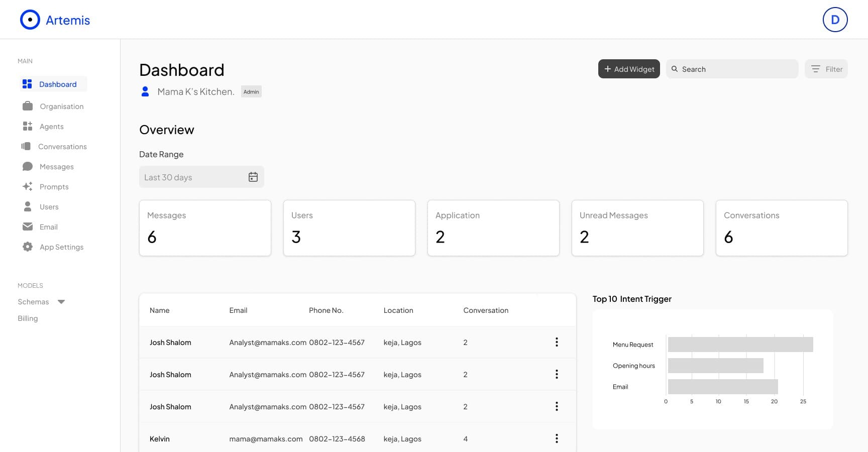Open the Last 30 days date range selector

(x=191, y=177)
